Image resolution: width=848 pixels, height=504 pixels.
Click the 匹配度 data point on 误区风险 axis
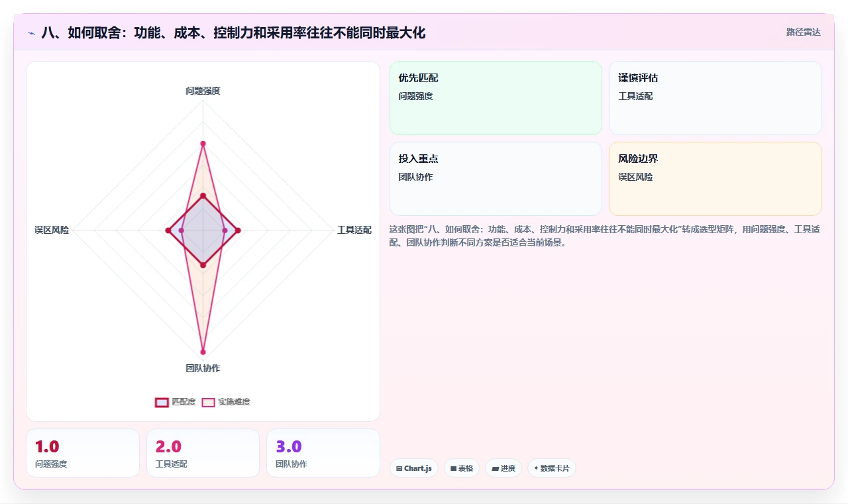coord(168,230)
